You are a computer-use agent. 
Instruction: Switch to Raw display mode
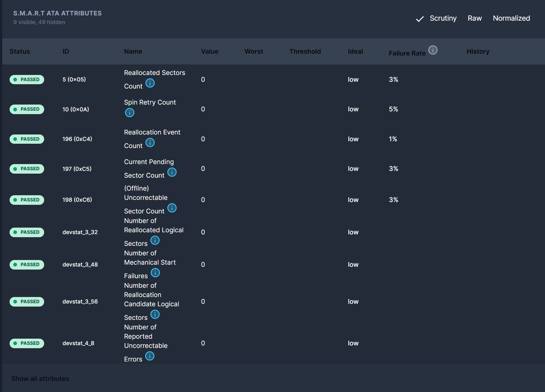tap(475, 19)
